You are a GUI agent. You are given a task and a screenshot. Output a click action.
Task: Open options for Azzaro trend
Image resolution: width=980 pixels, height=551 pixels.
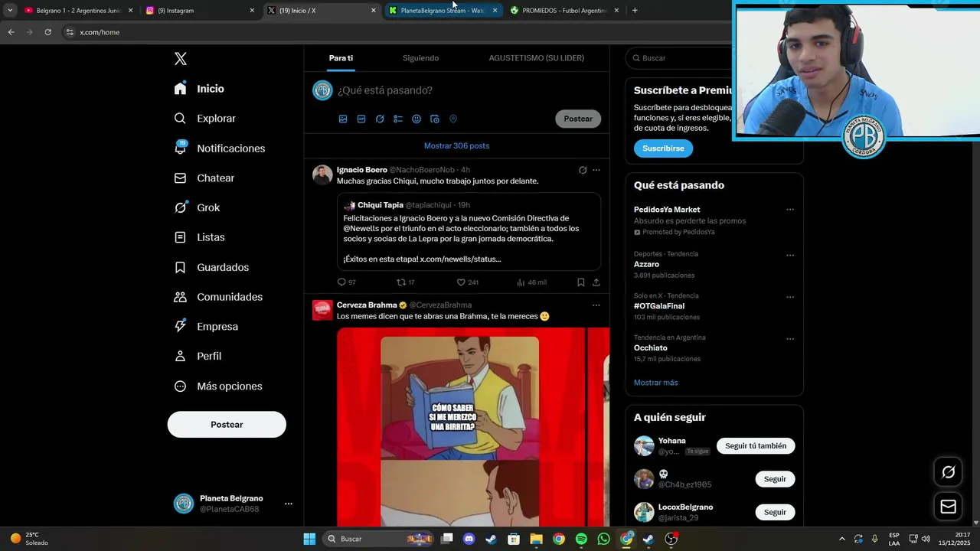pos(790,256)
